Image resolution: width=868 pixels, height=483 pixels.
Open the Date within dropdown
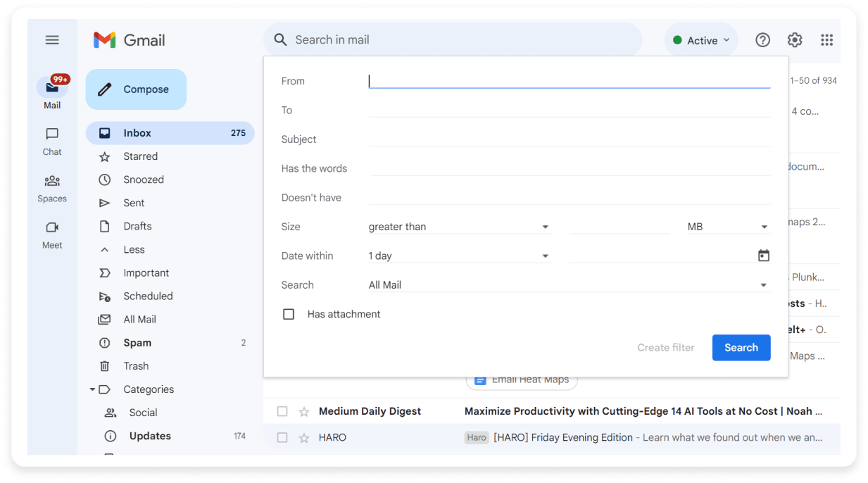(x=458, y=255)
